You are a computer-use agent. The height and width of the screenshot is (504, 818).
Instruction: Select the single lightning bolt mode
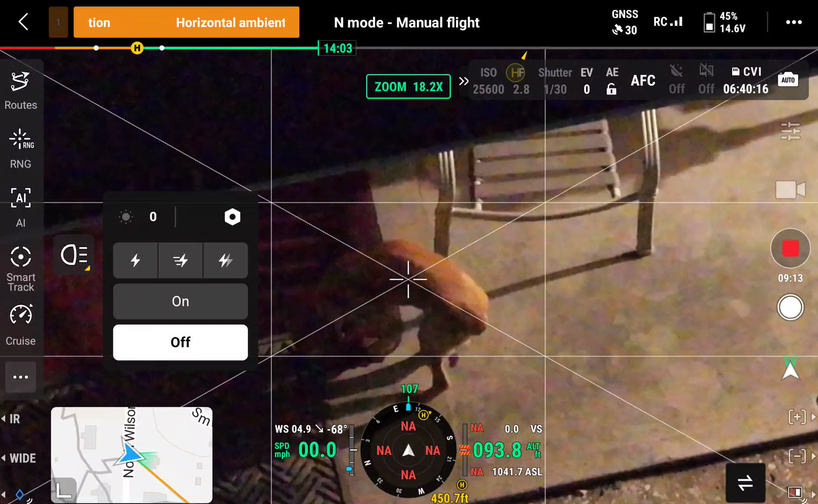tap(135, 260)
